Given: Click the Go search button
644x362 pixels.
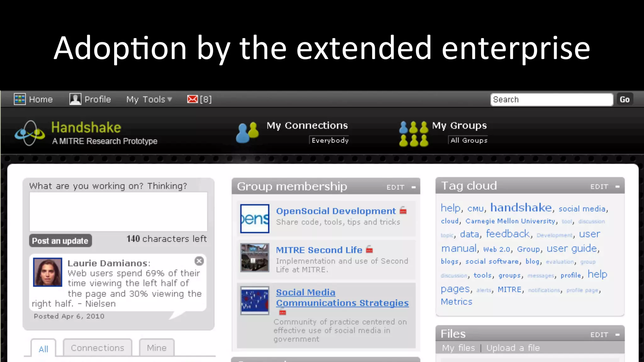Looking at the screenshot, I should (x=625, y=99).
